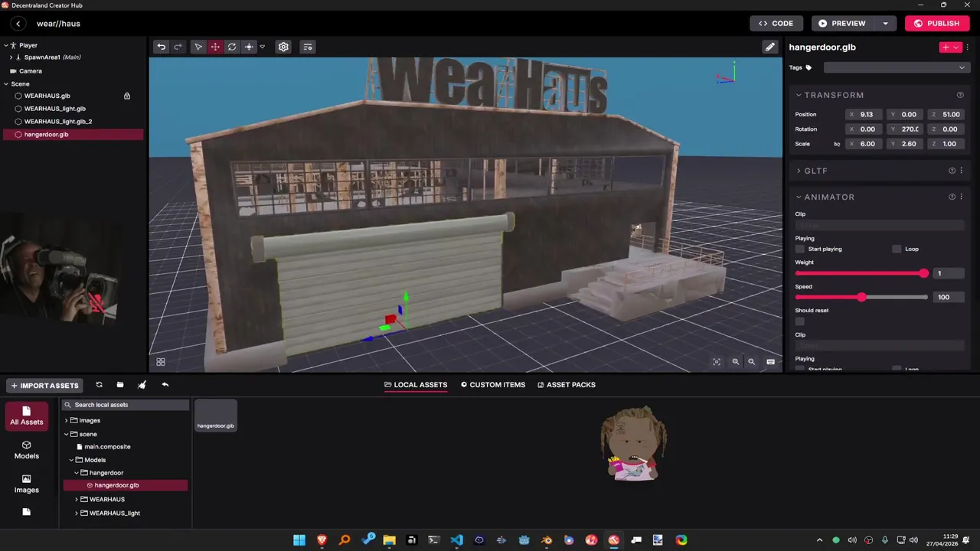Adjust the Speed slider
The width and height of the screenshot is (980, 551).
pyautogui.click(x=861, y=297)
